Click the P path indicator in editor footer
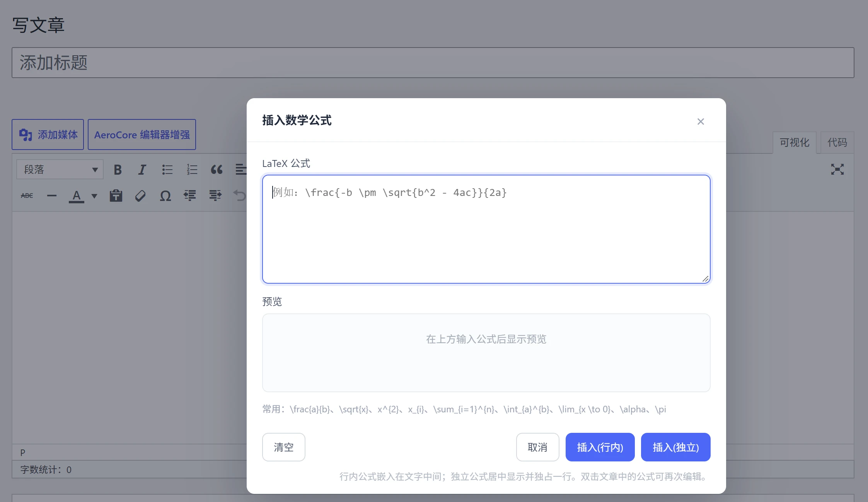 (23, 453)
